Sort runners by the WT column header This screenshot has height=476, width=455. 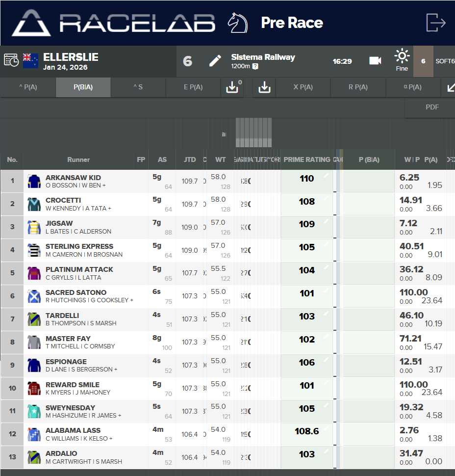[221, 159]
